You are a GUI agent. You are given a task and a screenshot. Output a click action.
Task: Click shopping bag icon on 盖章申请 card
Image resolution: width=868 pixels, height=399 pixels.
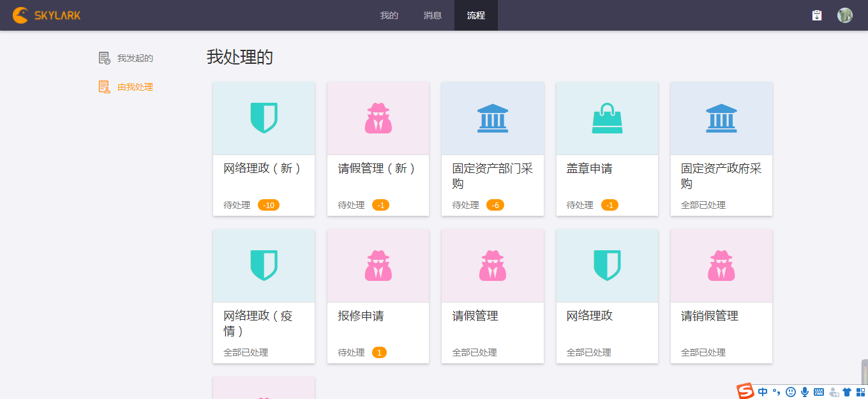point(607,119)
